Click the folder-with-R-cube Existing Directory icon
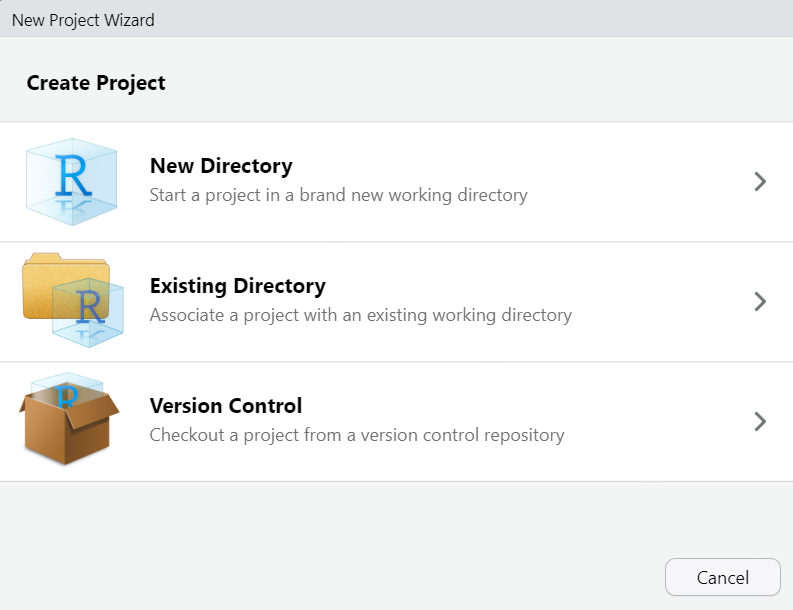 coord(72,302)
